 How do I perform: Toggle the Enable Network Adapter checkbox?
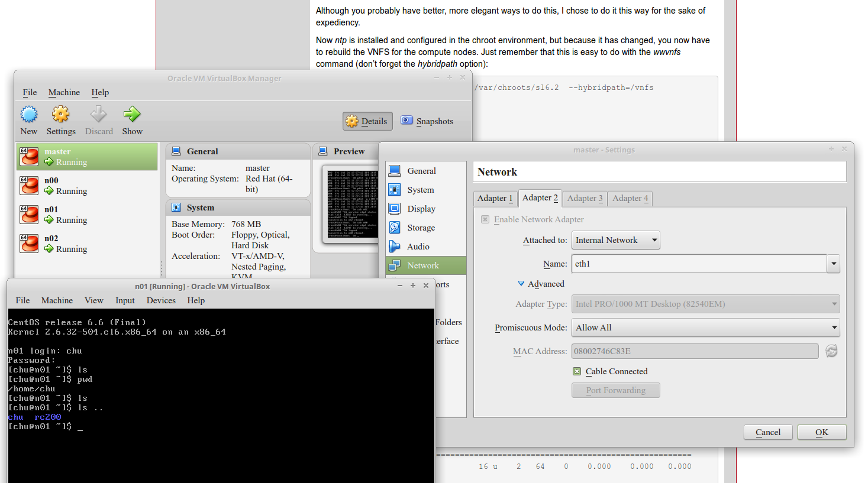coord(485,219)
